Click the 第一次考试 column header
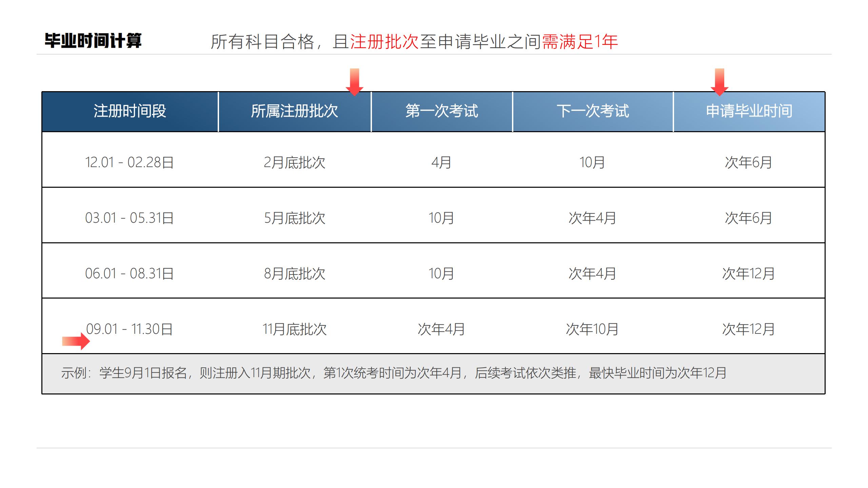This screenshot has height=488, width=868. [441, 111]
